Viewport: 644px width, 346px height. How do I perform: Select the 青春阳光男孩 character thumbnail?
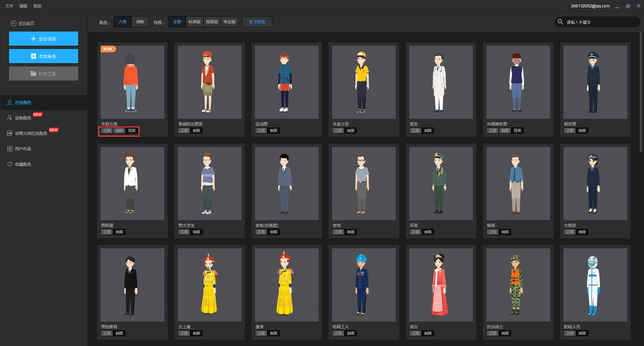pos(210,82)
